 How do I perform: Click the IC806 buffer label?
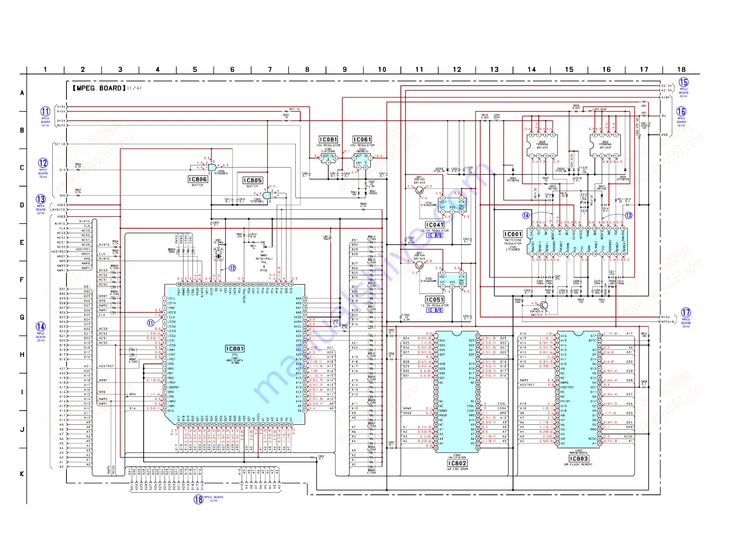[198, 179]
